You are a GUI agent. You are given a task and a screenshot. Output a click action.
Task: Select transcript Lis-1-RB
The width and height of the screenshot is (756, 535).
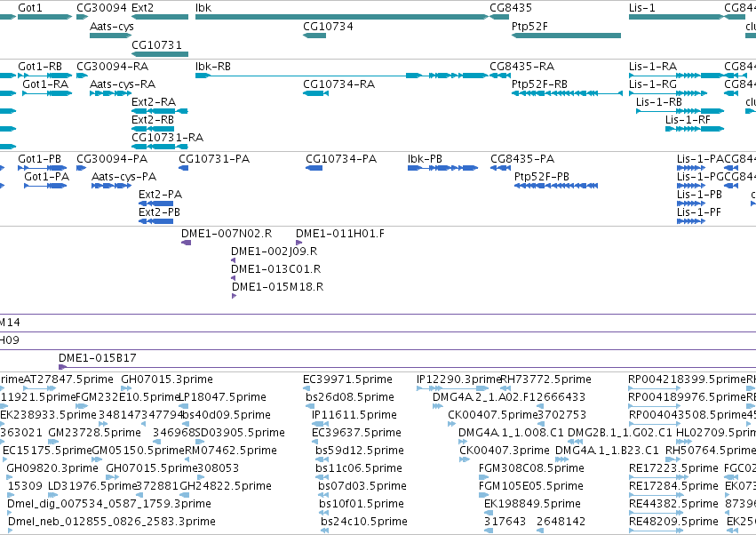[680, 111]
